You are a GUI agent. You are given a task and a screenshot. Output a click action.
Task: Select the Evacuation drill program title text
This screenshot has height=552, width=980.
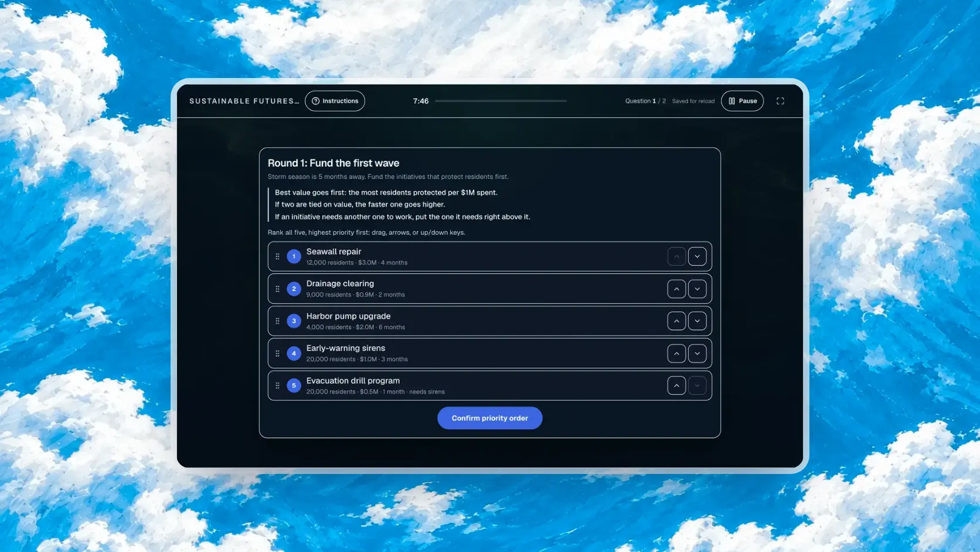(x=353, y=381)
